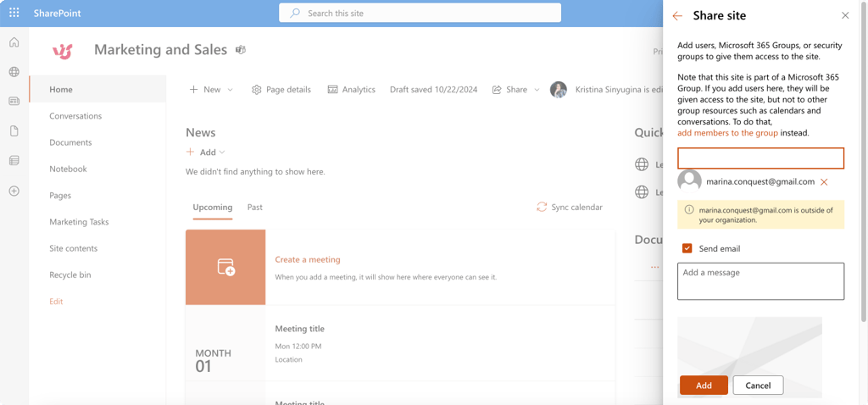
Task: Click the Share button in command bar
Action: point(509,90)
